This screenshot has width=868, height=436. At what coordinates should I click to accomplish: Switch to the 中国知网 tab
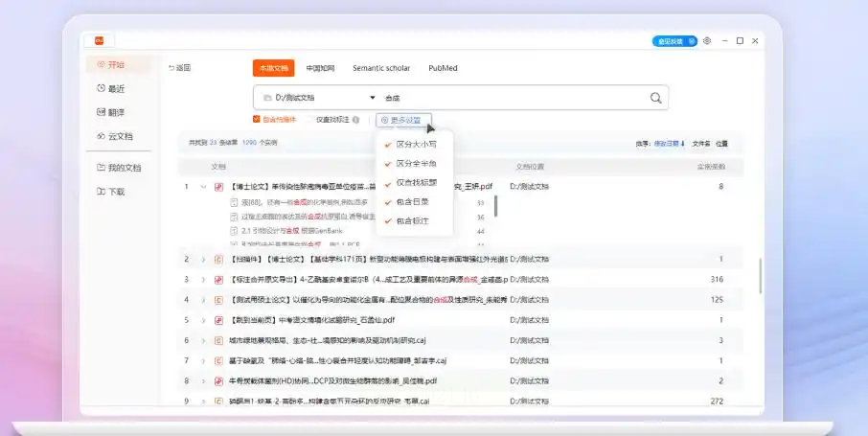coord(320,68)
